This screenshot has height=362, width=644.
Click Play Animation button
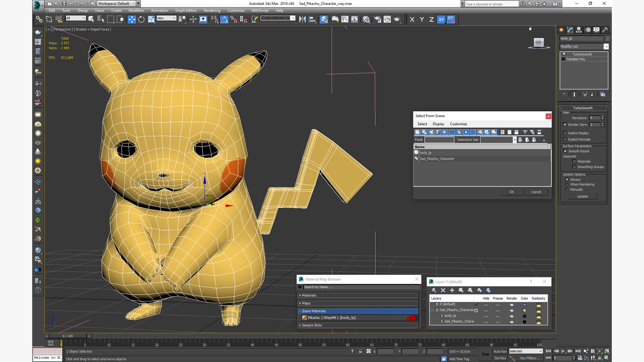(x=563, y=351)
